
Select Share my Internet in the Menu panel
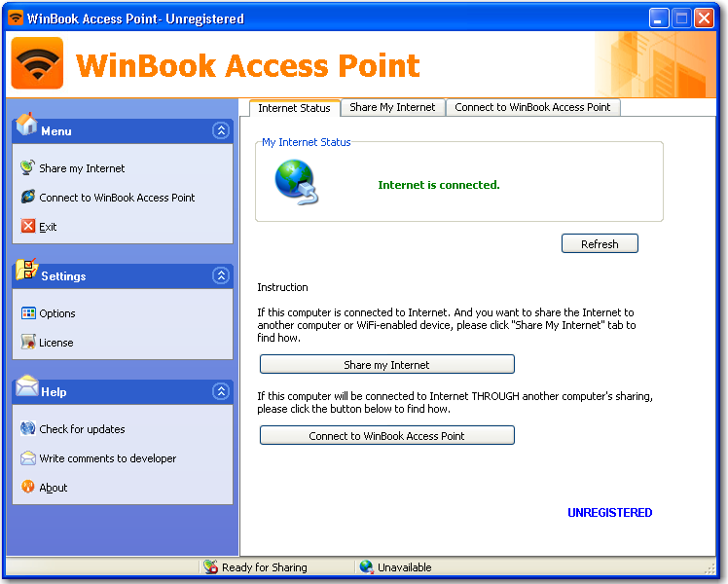click(x=82, y=168)
